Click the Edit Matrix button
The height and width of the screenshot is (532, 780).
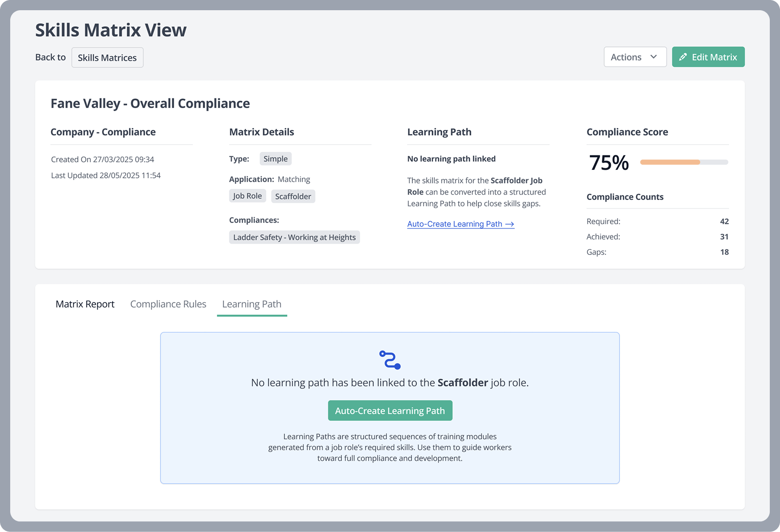[x=708, y=57]
